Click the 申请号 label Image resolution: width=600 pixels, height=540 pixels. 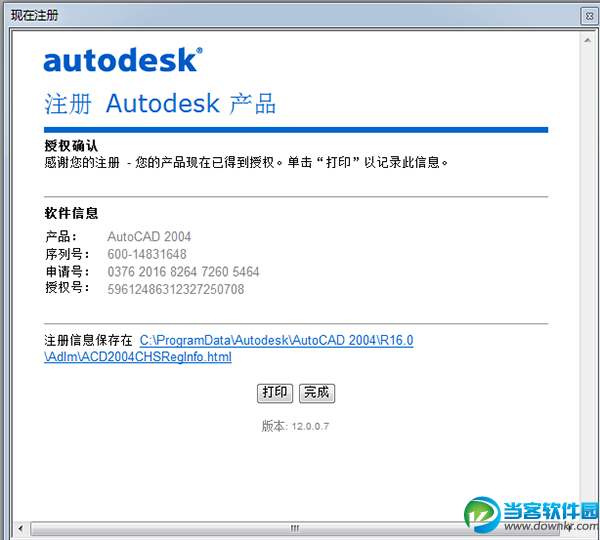click(x=67, y=272)
